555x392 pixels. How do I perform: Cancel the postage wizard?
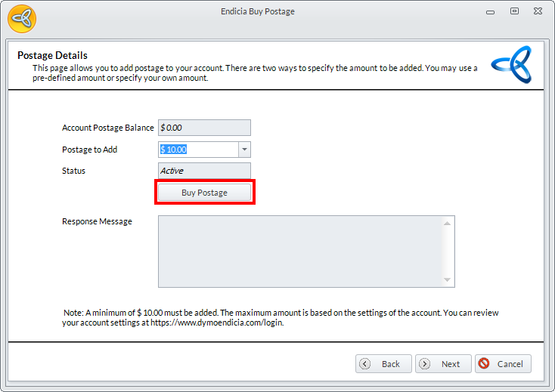503,363
